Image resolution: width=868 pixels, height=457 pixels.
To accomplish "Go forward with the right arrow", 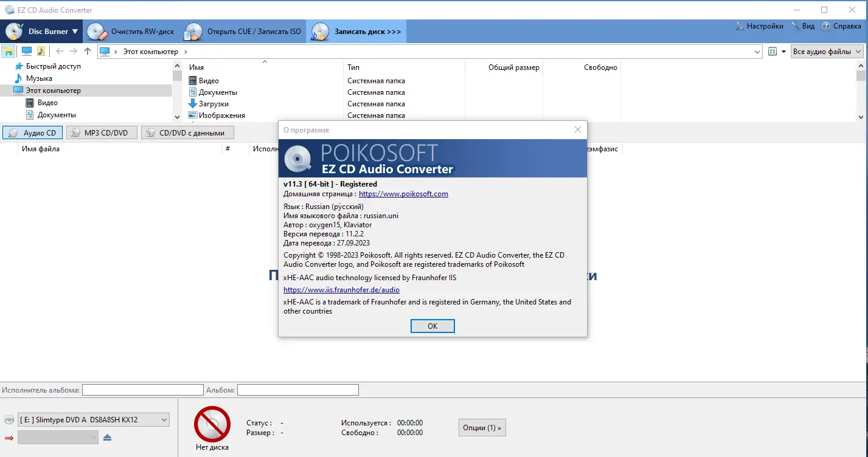I will [x=74, y=52].
